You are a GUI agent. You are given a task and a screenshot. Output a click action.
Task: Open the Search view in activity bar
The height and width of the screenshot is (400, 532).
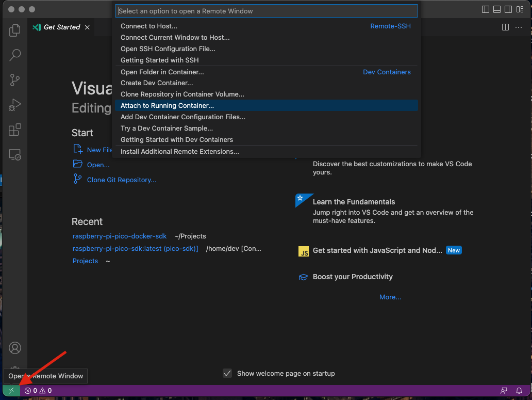14,55
